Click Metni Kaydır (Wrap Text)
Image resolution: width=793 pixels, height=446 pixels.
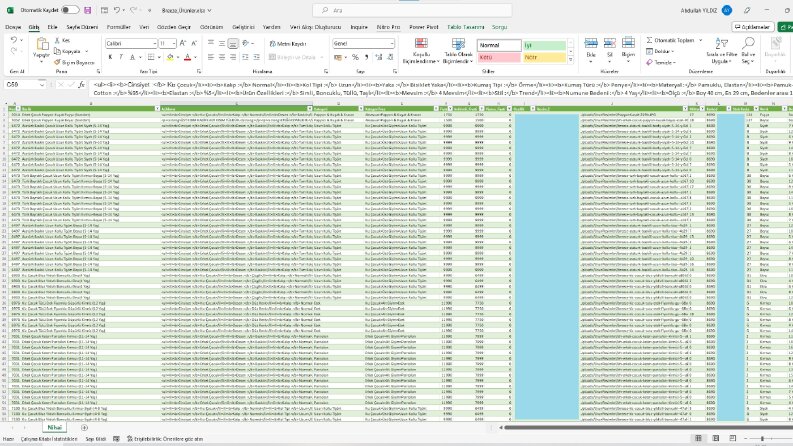coord(287,44)
